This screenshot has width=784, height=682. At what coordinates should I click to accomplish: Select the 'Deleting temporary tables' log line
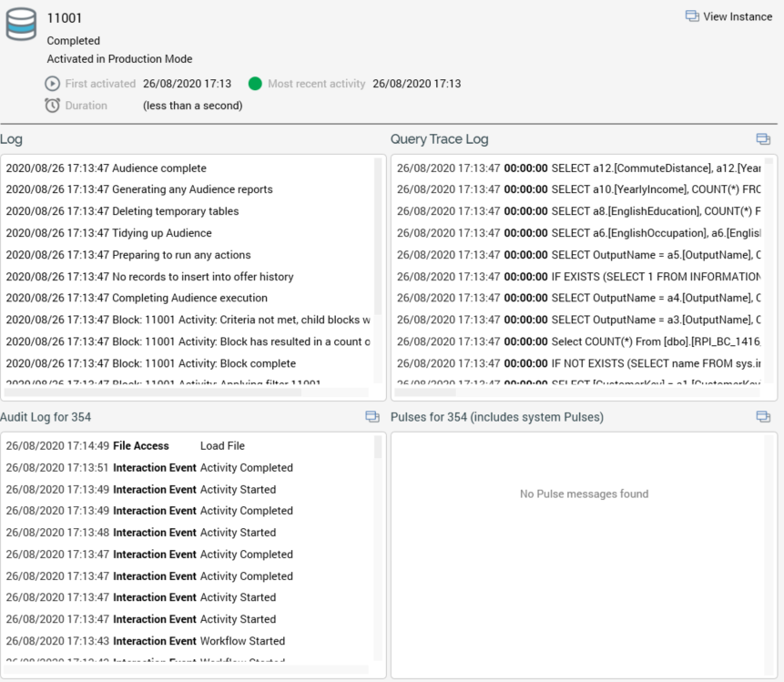(122, 211)
